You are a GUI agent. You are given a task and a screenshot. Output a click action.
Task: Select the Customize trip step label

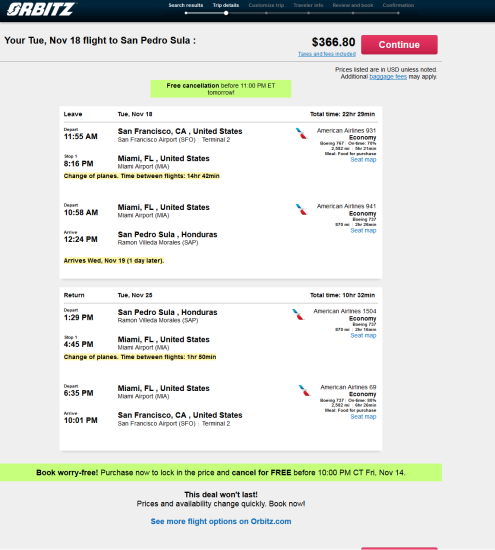[x=266, y=5]
